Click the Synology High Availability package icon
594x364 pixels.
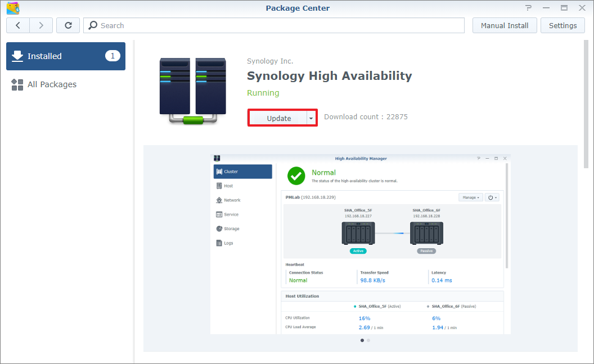coord(192,90)
